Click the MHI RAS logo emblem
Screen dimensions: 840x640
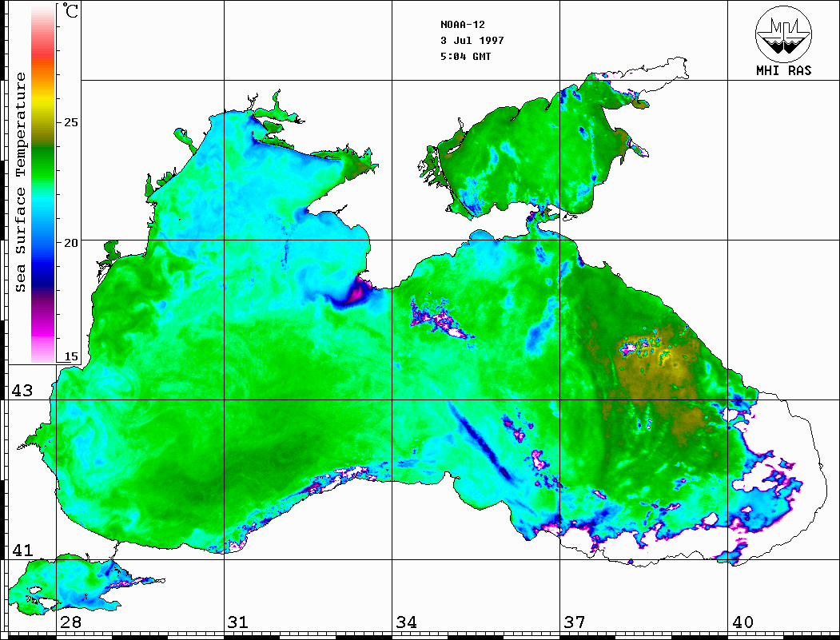coord(783,34)
